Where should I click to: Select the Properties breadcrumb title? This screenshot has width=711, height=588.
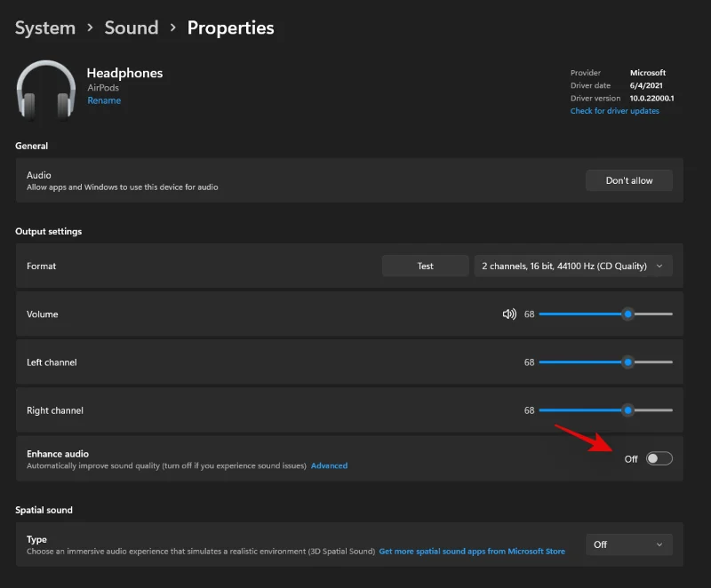pyautogui.click(x=230, y=28)
